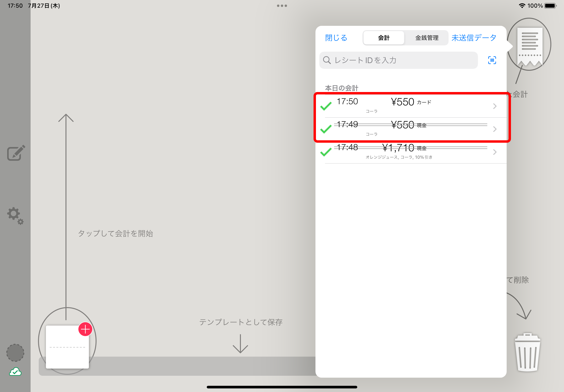
Task: Tap the 17:48 struck-through time label
Action: pos(347,147)
